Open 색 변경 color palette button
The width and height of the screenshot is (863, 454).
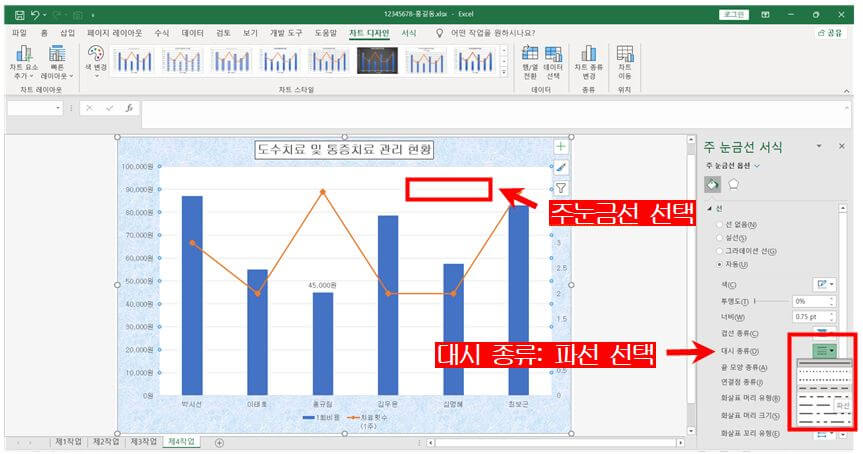[x=96, y=61]
